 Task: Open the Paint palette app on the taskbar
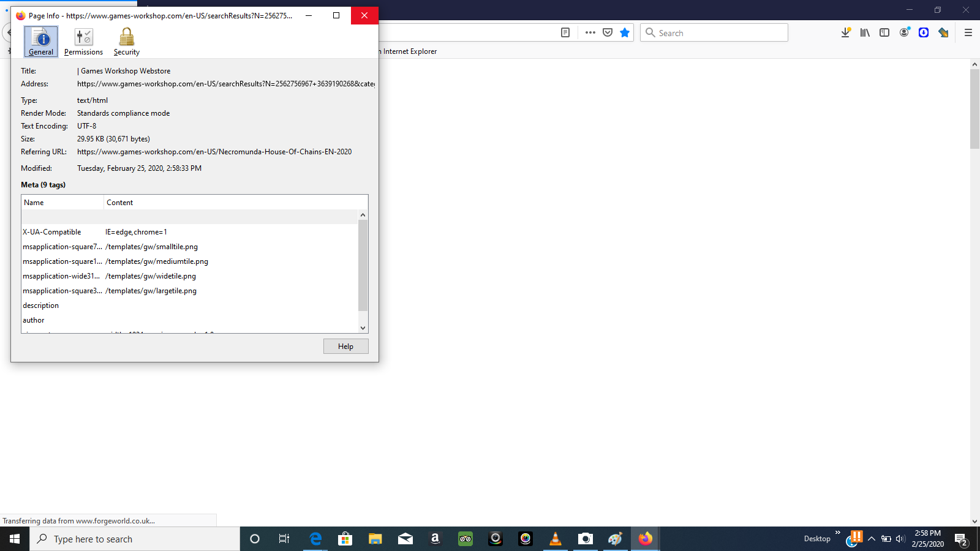click(616, 539)
